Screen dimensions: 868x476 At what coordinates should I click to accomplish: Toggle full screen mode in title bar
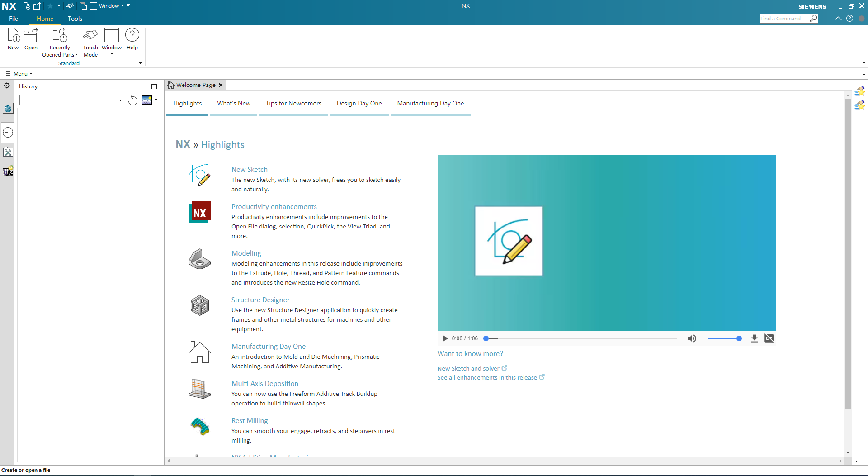click(x=826, y=19)
